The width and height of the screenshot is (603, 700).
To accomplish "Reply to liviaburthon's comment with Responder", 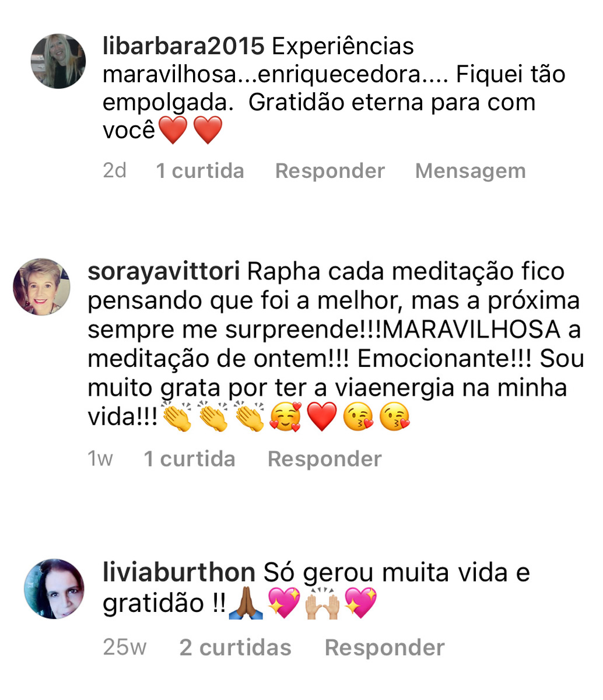I will (384, 647).
